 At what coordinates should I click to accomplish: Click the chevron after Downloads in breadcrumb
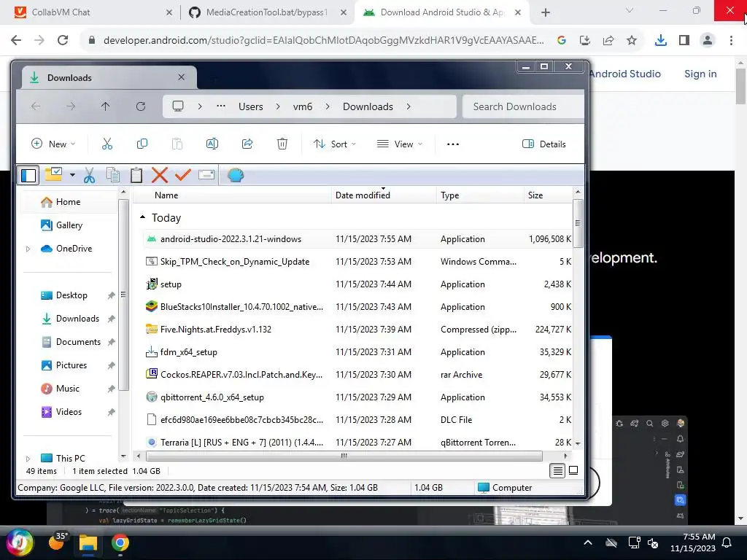point(409,106)
